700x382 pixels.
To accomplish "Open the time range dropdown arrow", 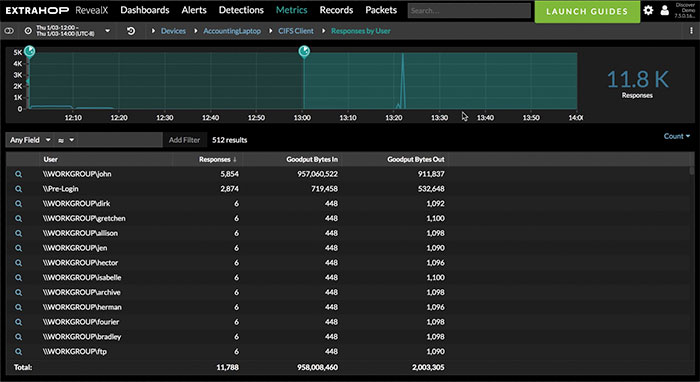I will [108, 31].
